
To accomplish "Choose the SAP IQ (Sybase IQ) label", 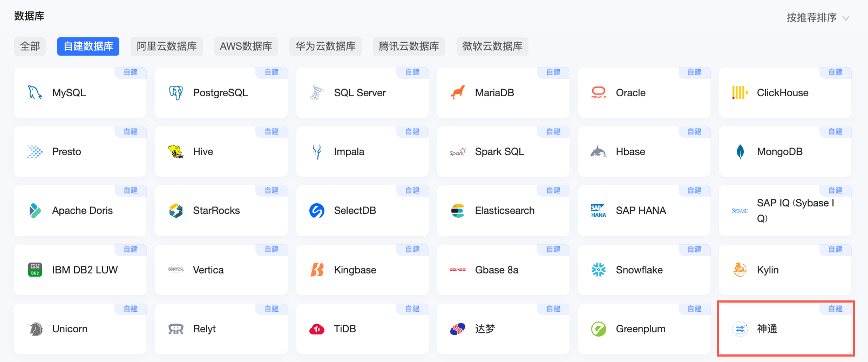I will 796,211.
